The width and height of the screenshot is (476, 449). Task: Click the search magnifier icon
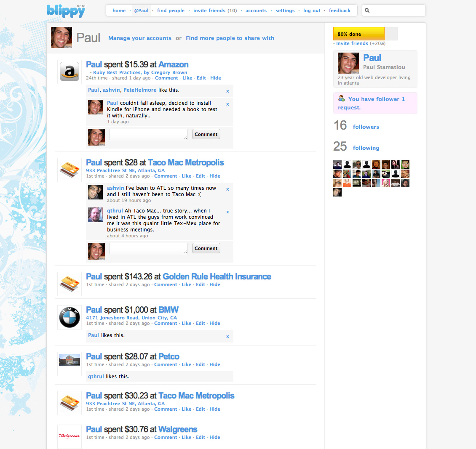pos(367,11)
